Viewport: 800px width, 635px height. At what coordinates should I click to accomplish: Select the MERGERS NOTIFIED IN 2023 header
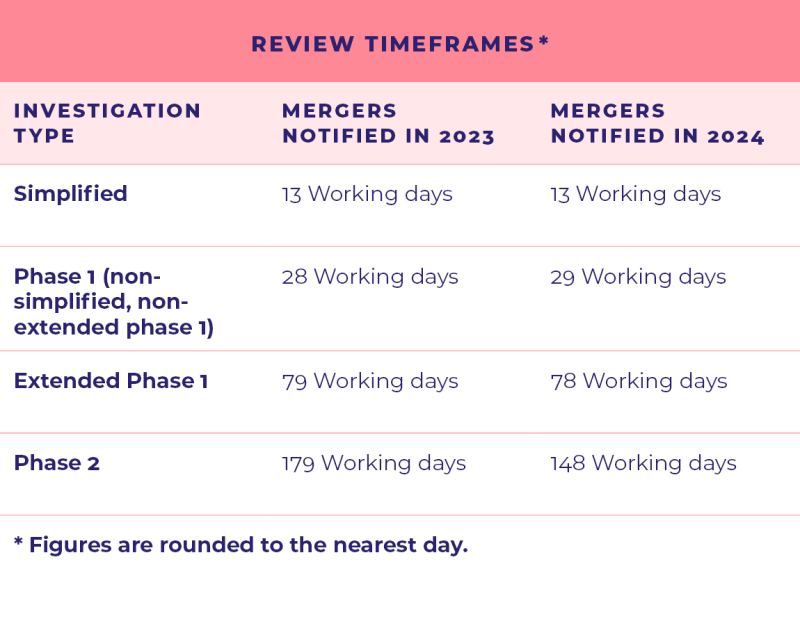click(x=388, y=123)
